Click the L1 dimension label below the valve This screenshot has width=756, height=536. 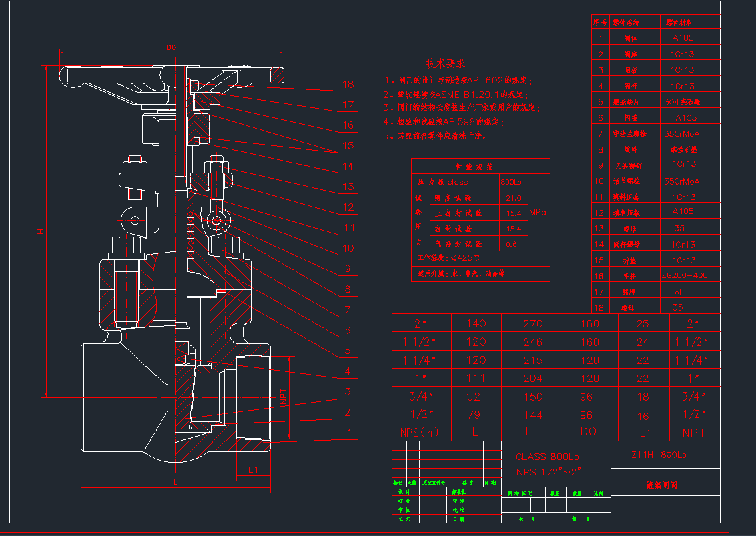pyautogui.click(x=253, y=470)
